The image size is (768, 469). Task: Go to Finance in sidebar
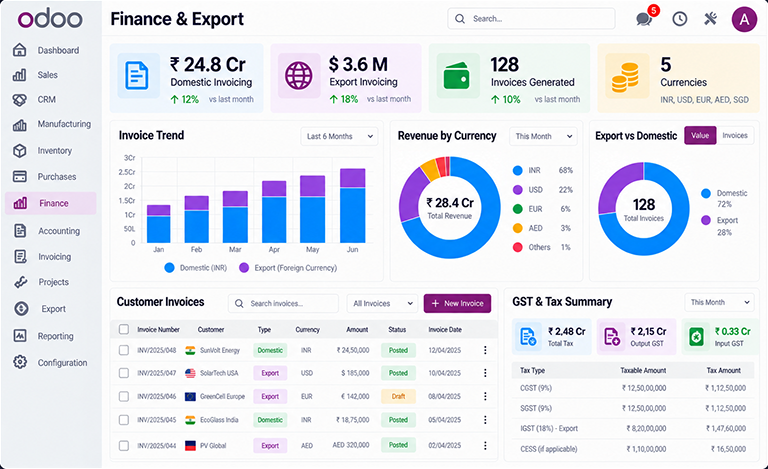50,203
